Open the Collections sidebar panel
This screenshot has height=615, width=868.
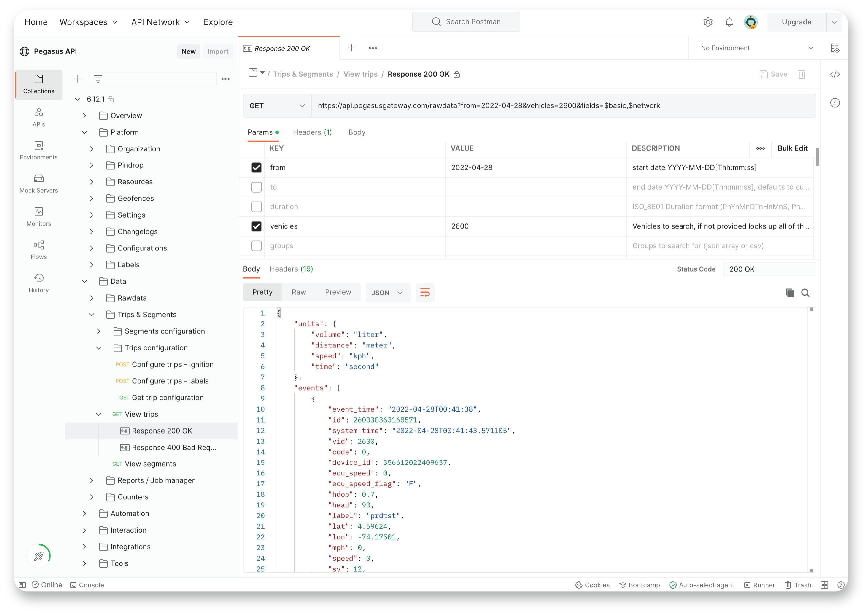click(x=39, y=84)
